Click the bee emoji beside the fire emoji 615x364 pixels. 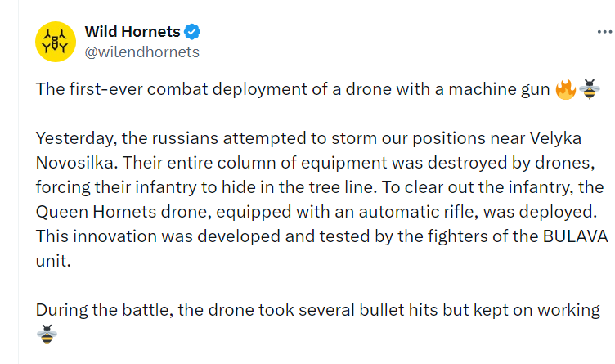[x=590, y=89]
